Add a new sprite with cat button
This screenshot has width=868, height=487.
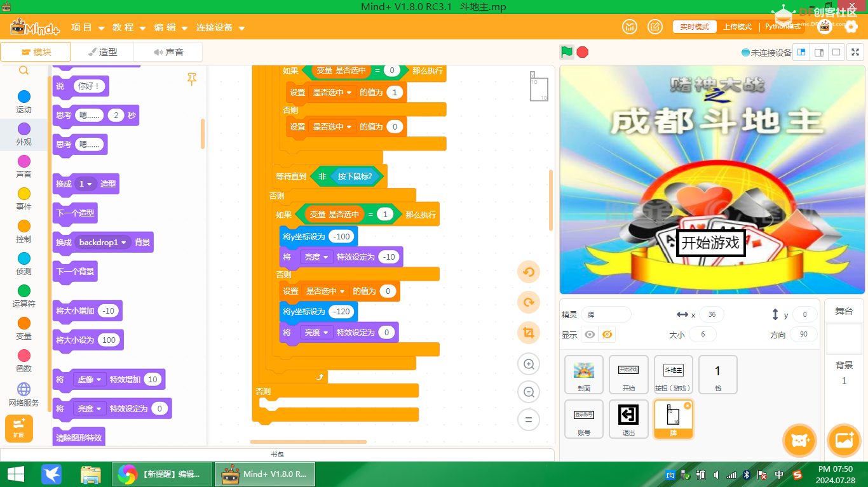799,441
